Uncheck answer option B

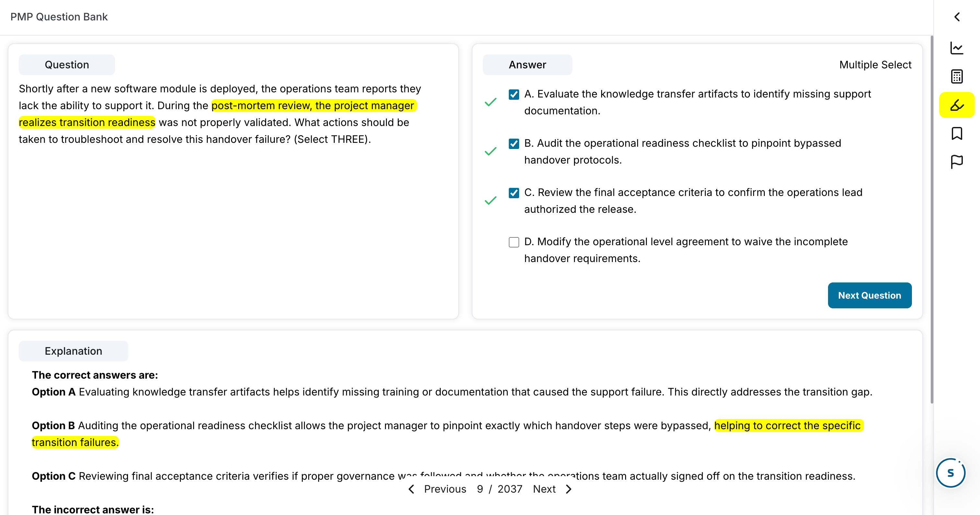(514, 144)
